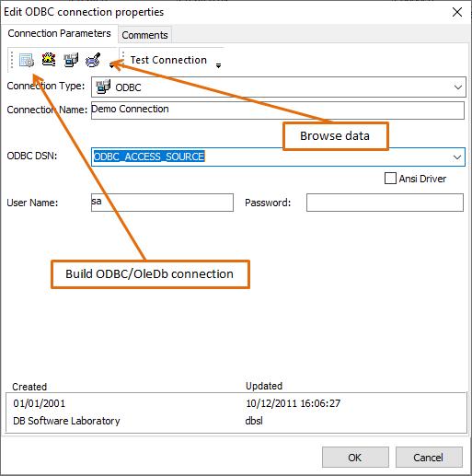Image resolution: width=472 pixels, height=476 pixels.
Task: Expand the overflow arrow after Test Connection
Action: (218, 65)
